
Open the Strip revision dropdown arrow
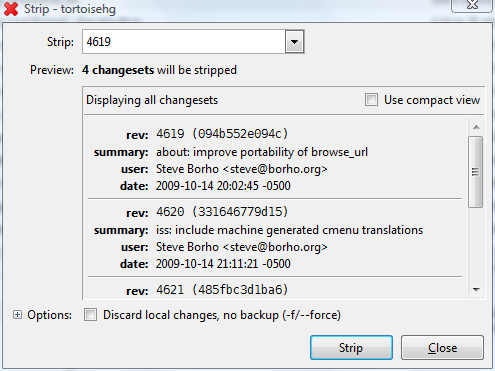[x=294, y=42]
